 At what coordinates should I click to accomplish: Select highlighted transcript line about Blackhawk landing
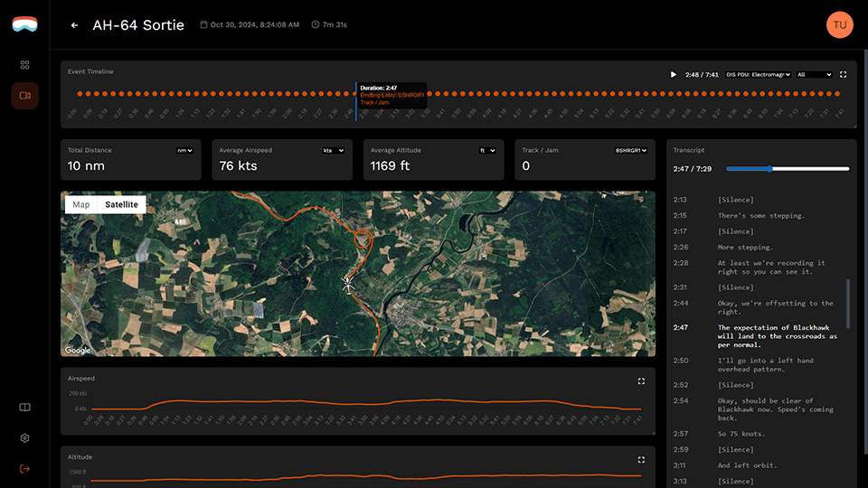(778, 336)
